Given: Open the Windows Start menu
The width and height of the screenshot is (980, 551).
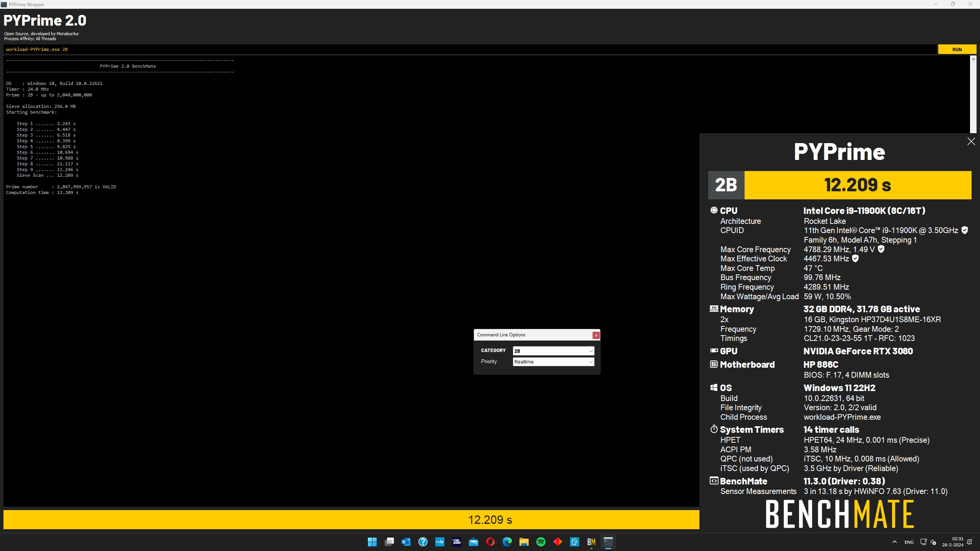Looking at the screenshot, I should [x=372, y=542].
